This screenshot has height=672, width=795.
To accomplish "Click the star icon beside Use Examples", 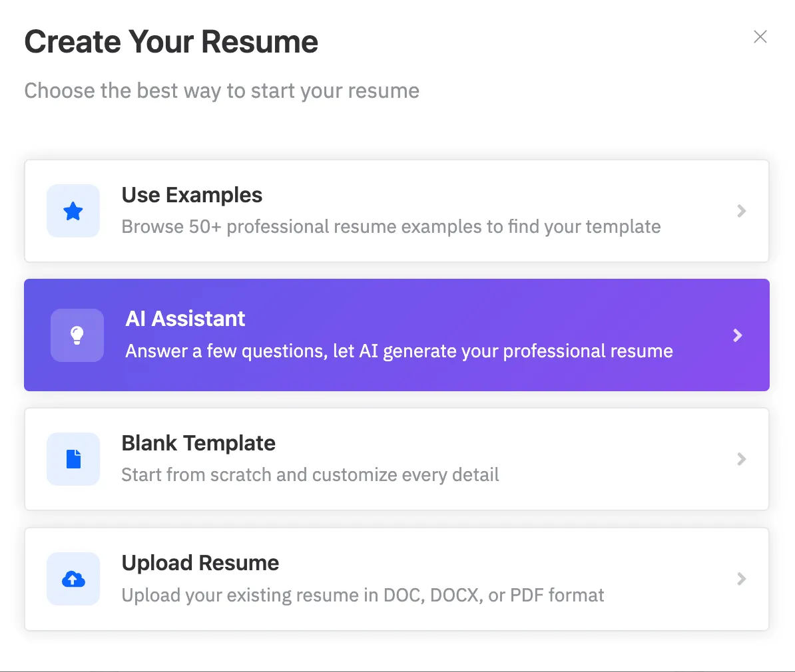I will pyautogui.click(x=73, y=212).
